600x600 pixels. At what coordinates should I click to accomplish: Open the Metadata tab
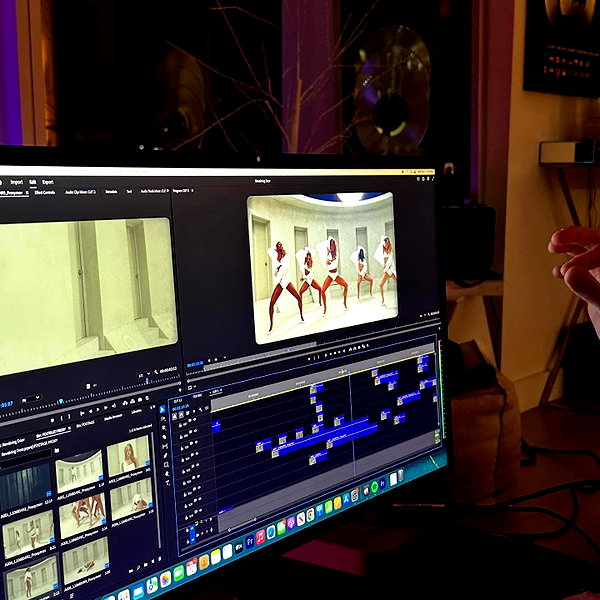click(x=111, y=192)
